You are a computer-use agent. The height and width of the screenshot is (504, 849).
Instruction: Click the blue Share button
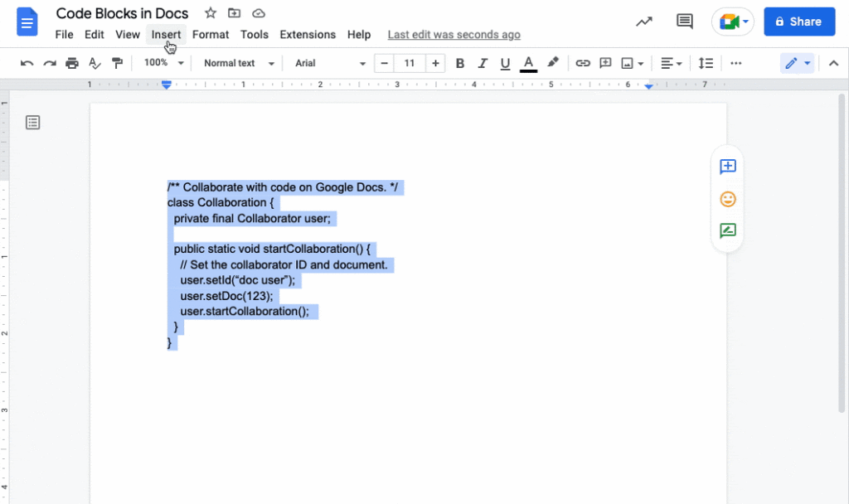(x=798, y=21)
